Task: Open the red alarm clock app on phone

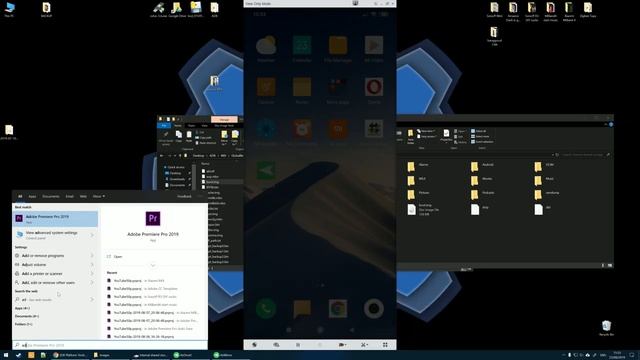Action: tap(302, 129)
